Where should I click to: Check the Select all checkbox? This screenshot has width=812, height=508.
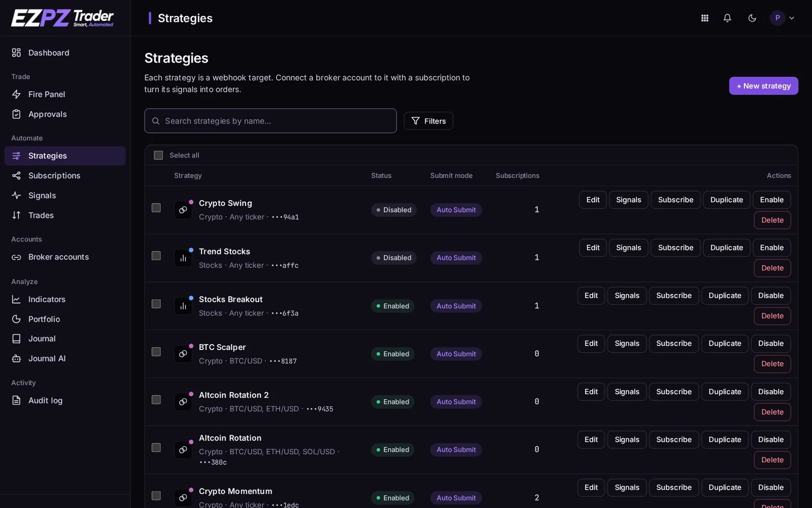[158, 155]
